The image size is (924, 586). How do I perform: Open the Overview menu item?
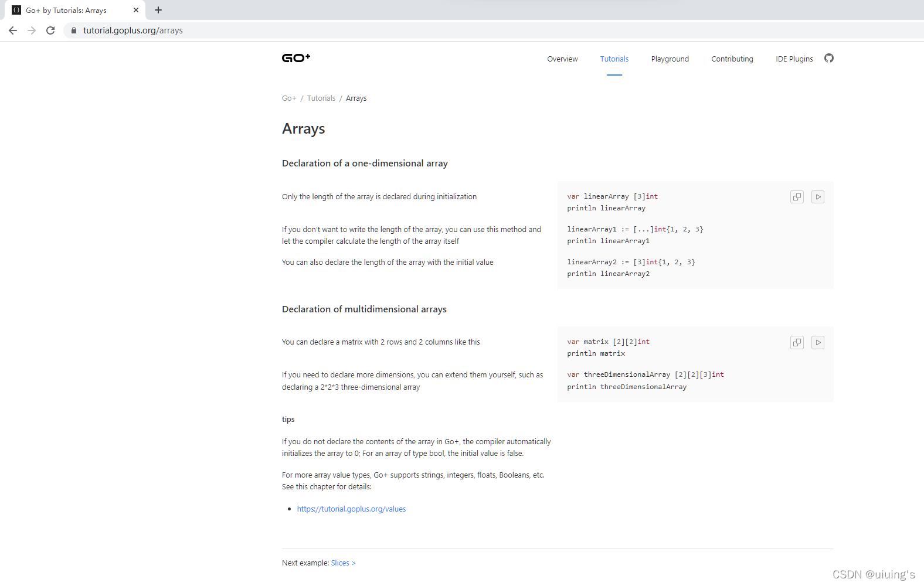coord(562,59)
